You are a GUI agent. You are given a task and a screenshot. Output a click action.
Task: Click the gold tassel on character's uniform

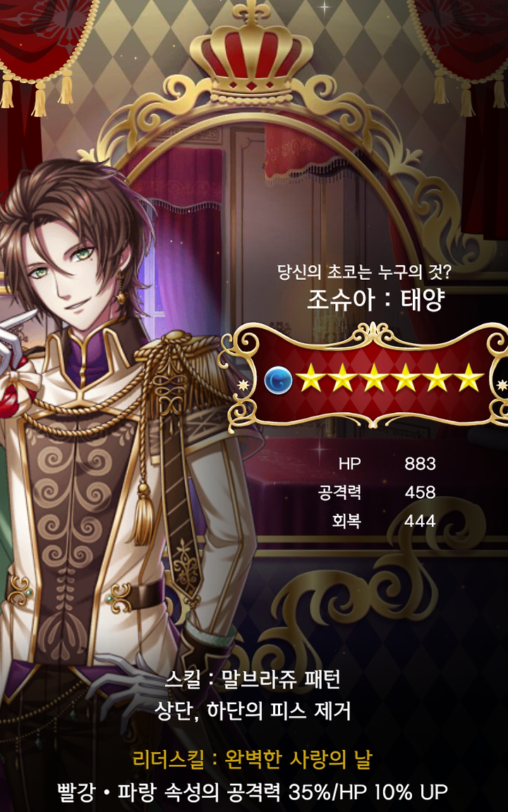[x=142, y=514]
